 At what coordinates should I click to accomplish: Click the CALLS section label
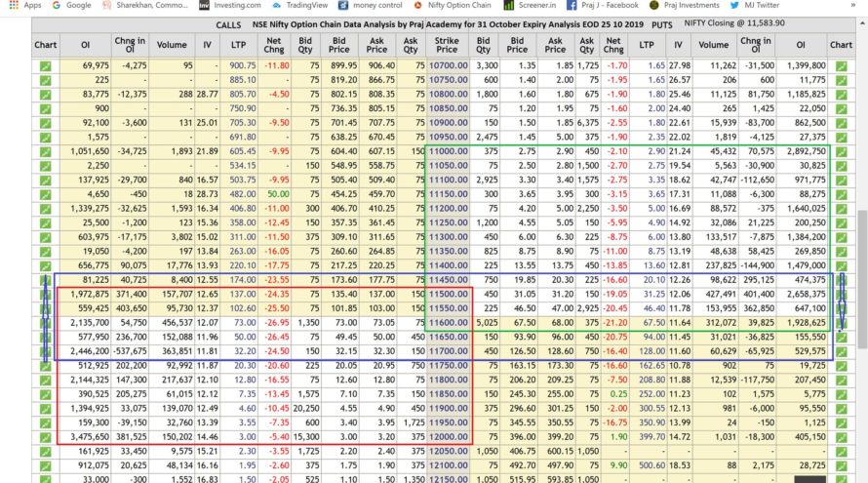tap(228, 25)
